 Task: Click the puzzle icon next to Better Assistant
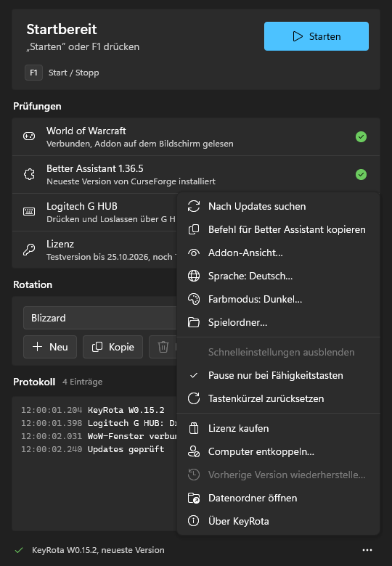(x=29, y=174)
